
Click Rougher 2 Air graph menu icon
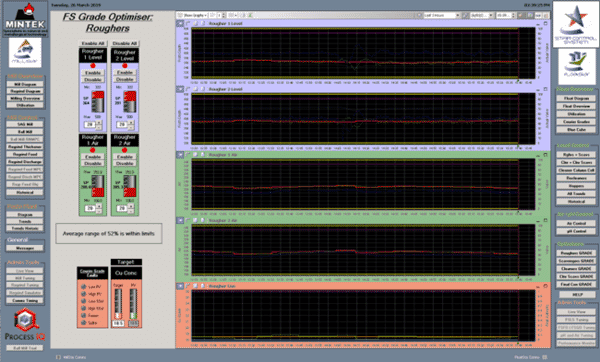pos(180,220)
